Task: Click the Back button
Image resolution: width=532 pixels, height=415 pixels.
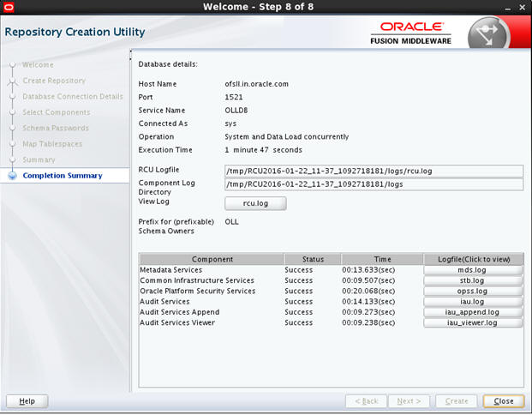Action: (x=366, y=402)
